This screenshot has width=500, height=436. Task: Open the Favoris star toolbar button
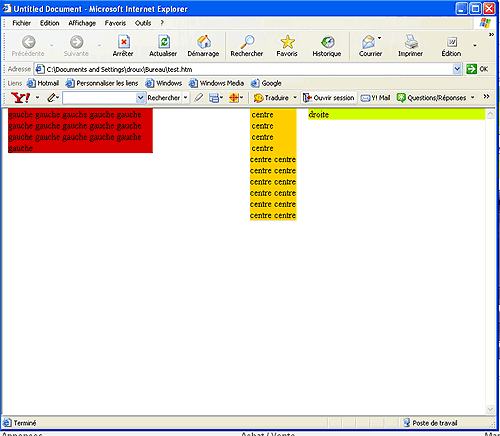[x=287, y=46]
